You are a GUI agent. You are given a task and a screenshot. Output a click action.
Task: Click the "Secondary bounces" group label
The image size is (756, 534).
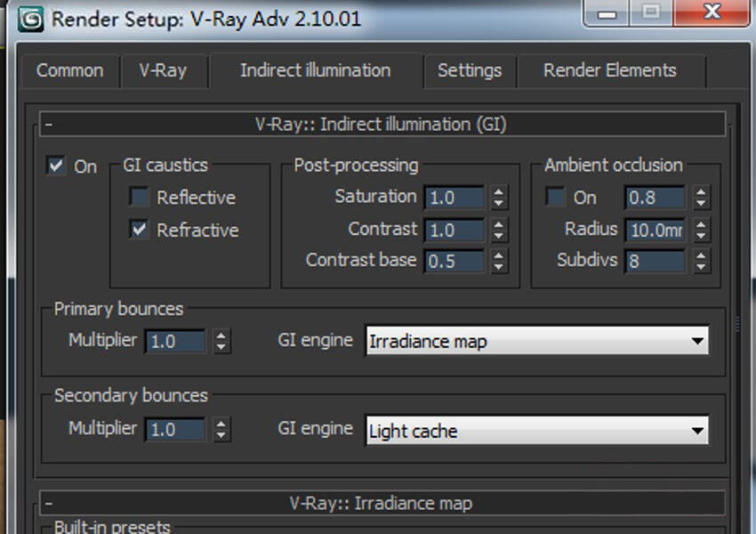click(x=131, y=395)
